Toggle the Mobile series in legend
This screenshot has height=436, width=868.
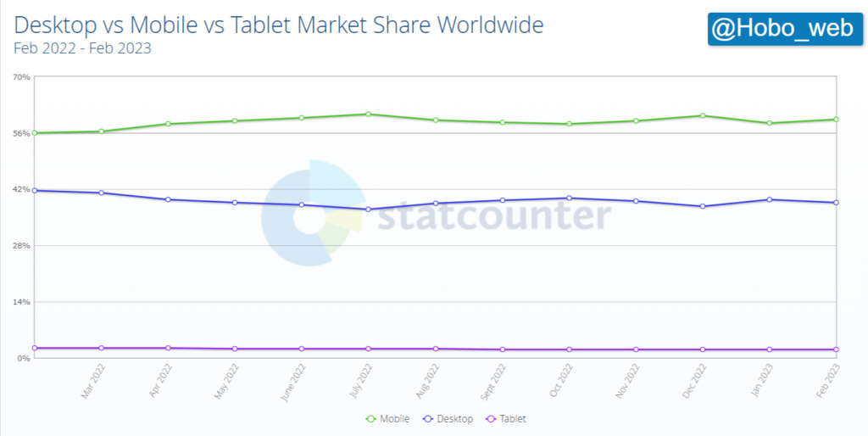pyautogui.click(x=388, y=419)
